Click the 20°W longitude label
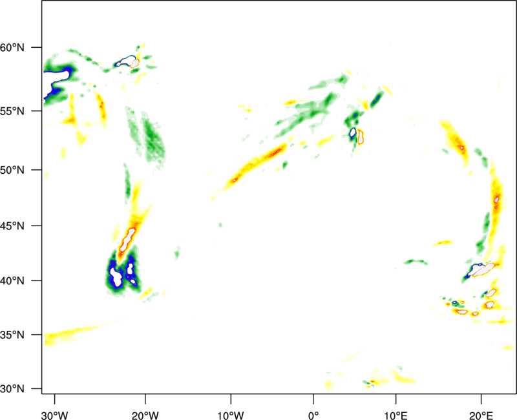 tap(145, 415)
